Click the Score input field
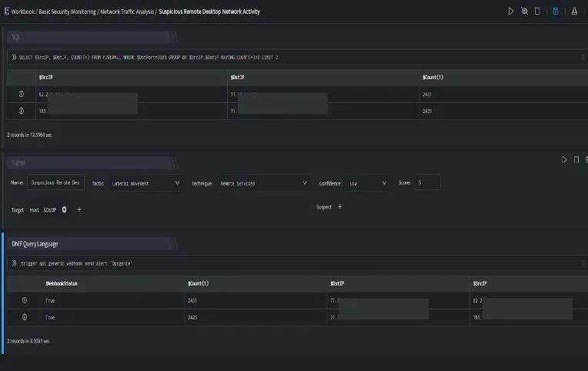The image size is (588, 371). pos(427,182)
